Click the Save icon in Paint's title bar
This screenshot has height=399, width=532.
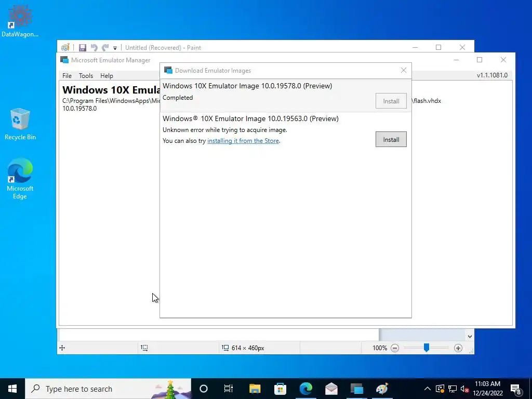[x=83, y=47]
